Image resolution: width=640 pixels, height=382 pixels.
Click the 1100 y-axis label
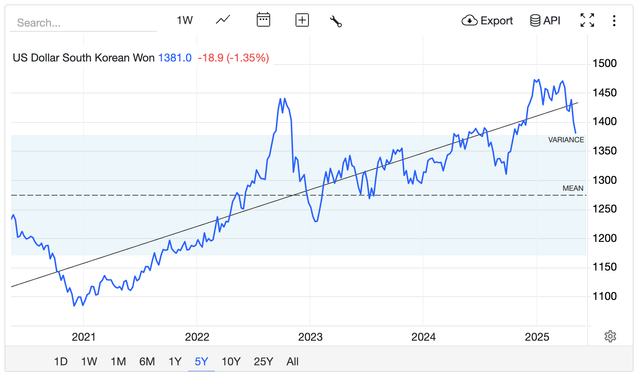[x=604, y=296]
